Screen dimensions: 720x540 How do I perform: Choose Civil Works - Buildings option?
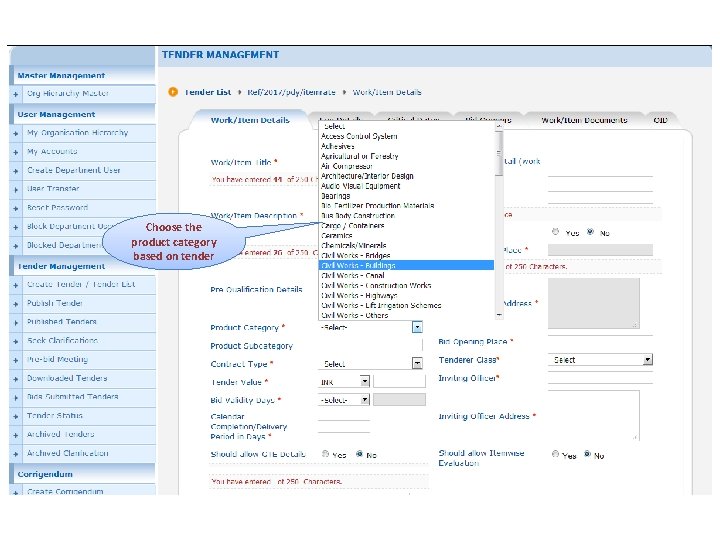click(406, 265)
